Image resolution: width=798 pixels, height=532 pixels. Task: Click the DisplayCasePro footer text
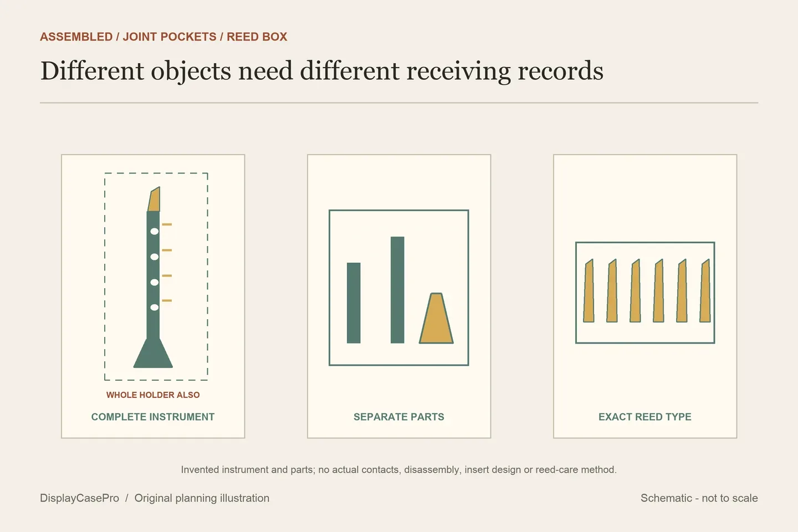[x=80, y=498]
